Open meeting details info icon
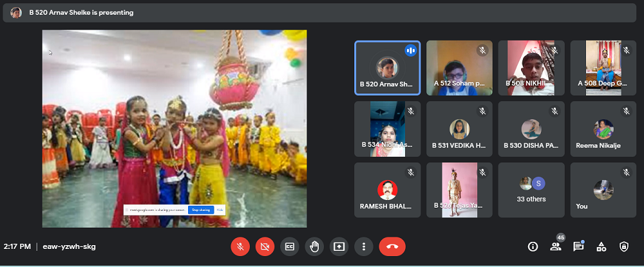 pos(533,246)
